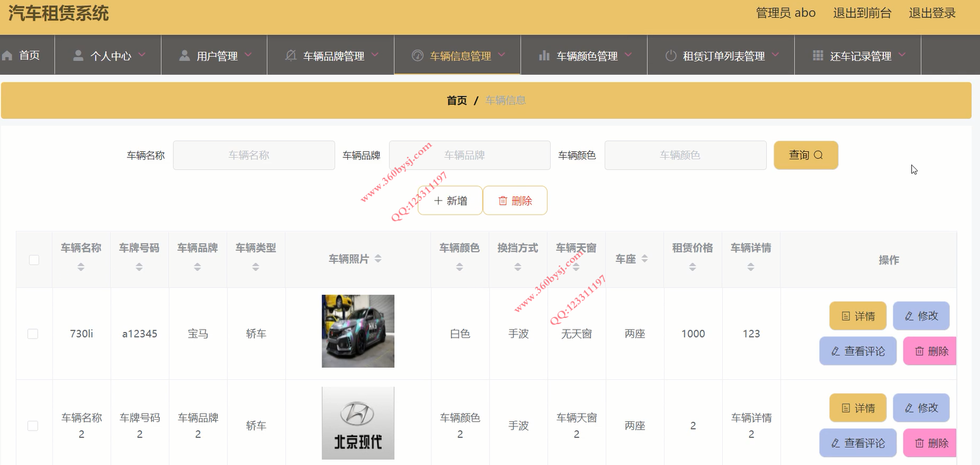The image size is (980, 465).
Task: Check the checkbox for the 车辆名称2 row
Action: 33,426
